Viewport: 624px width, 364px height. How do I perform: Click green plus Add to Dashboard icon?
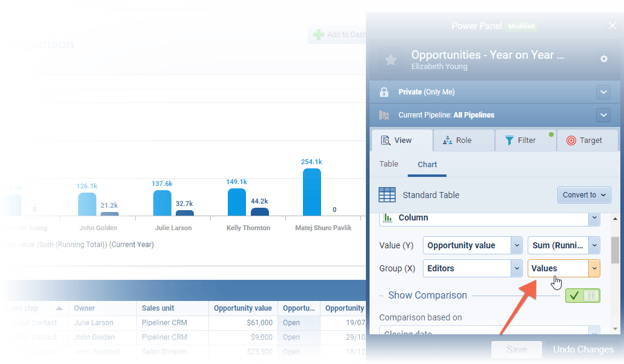point(318,35)
